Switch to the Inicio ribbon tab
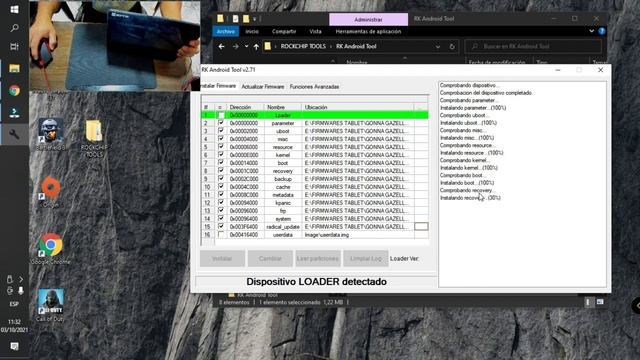 252,31
